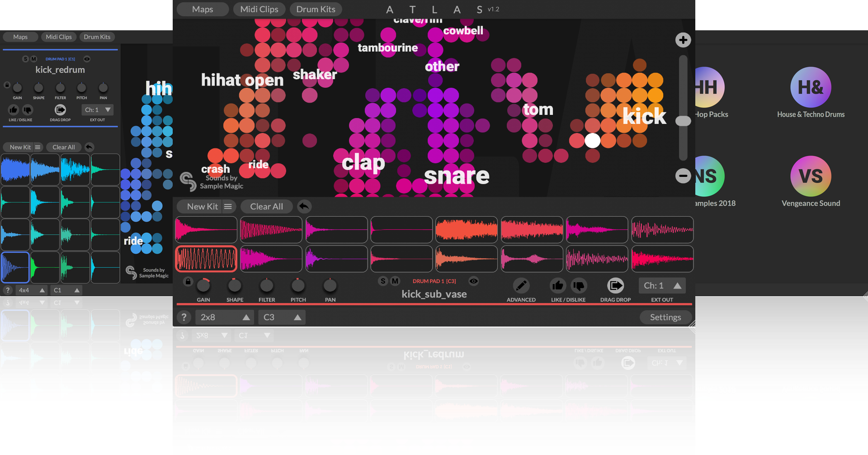Open Settings in the bottom right corner
This screenshot has height=455, width=868.
coord(665,317)
